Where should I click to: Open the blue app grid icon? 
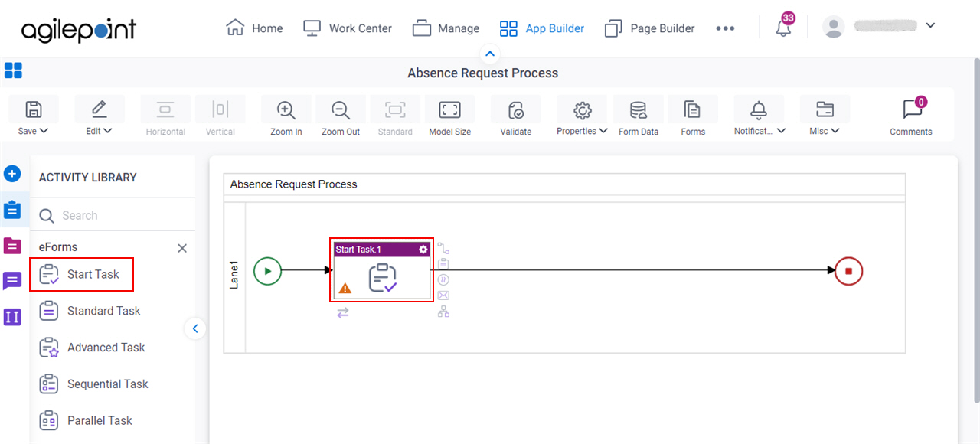click(13, 70)
